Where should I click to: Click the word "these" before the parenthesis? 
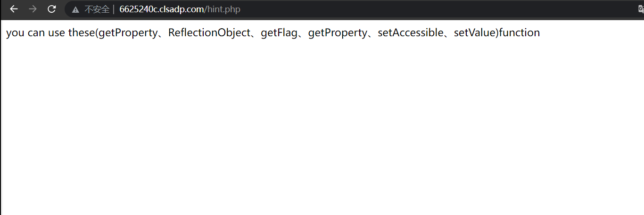tap(81, 33)
